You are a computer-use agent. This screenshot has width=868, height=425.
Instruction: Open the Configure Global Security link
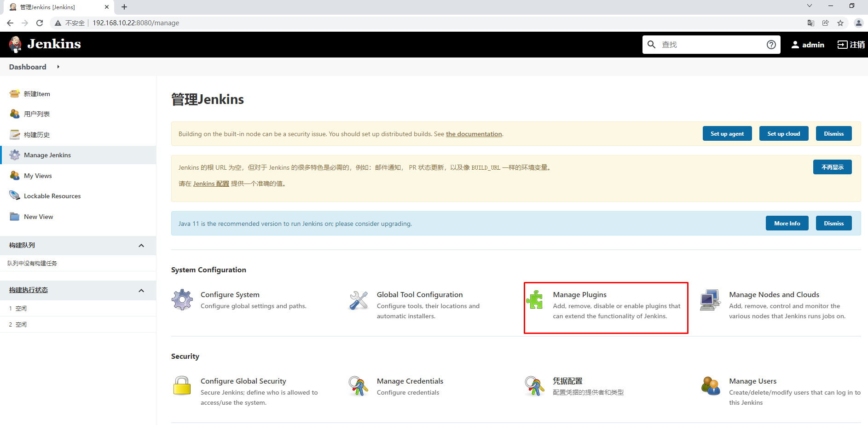243,381
